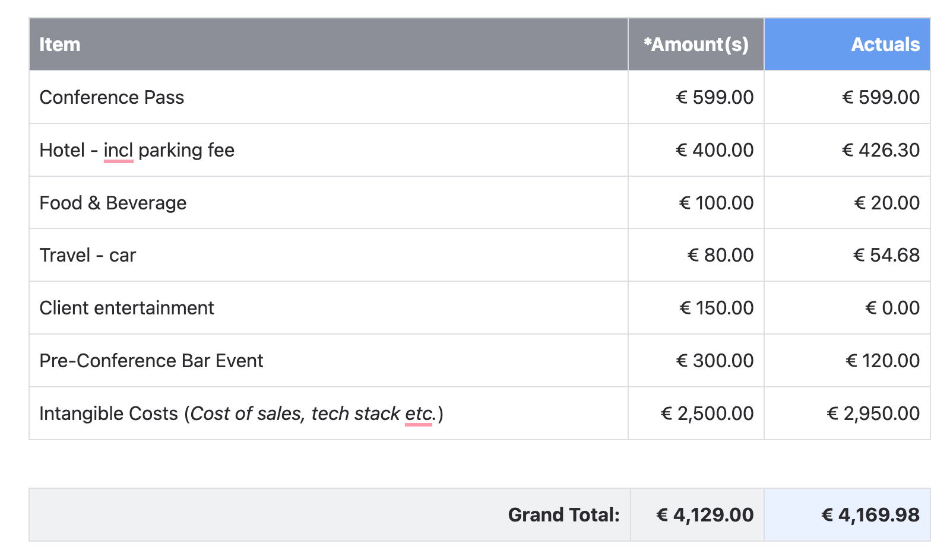Click the Pre-Conference Bar Event cell
950x560 pixels.
(x=328, y=361)
